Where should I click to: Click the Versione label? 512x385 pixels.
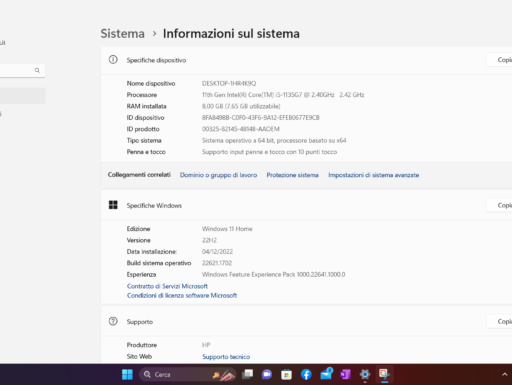[x=139, y=240]
